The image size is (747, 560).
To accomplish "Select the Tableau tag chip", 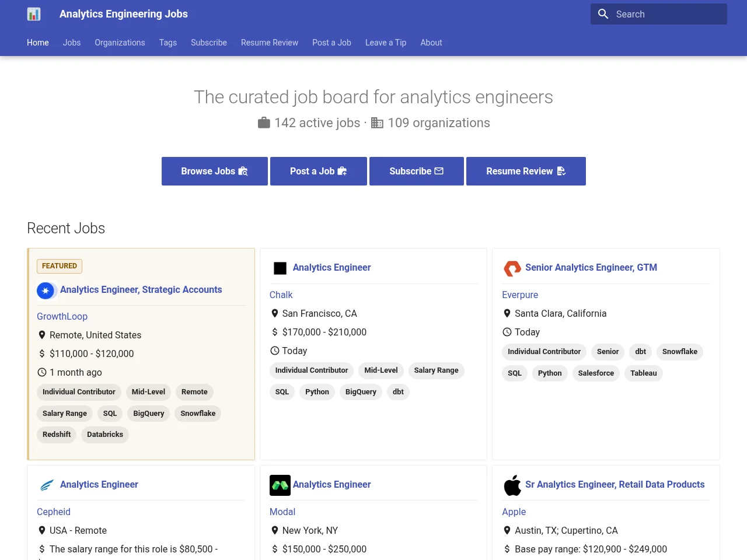I will [644, 373].
